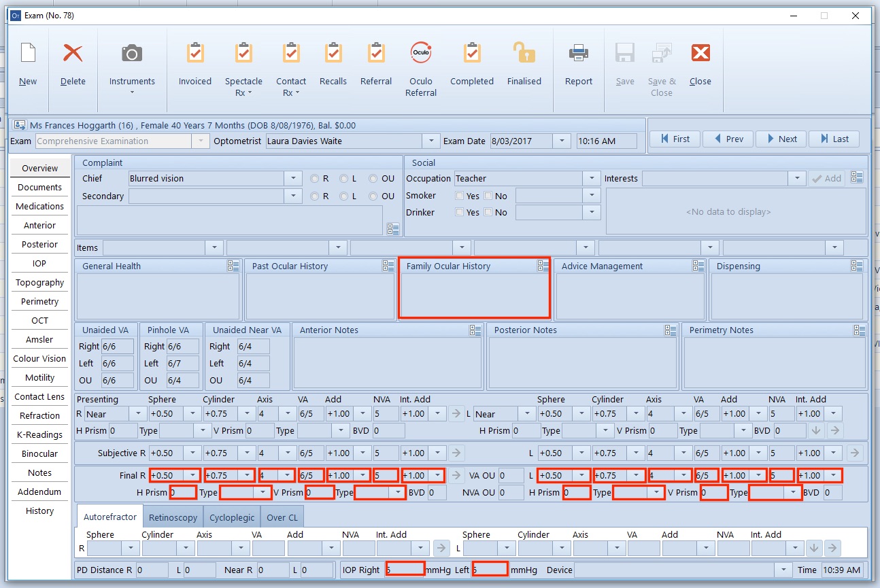Jump to the Last exam record
880x588 pixels.
point(834,139)
